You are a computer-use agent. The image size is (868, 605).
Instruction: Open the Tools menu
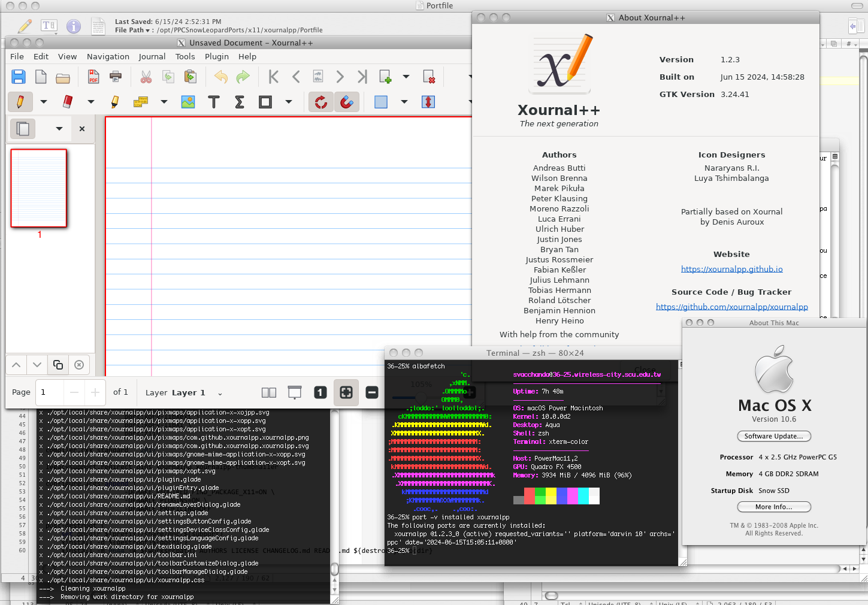(185, 56)
